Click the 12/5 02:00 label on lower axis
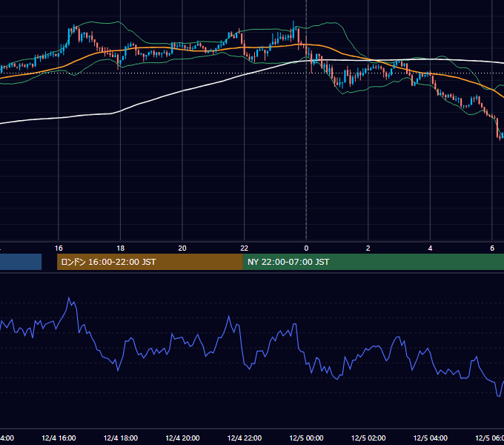This screenshot has width=504, height=445. point(368,438)
